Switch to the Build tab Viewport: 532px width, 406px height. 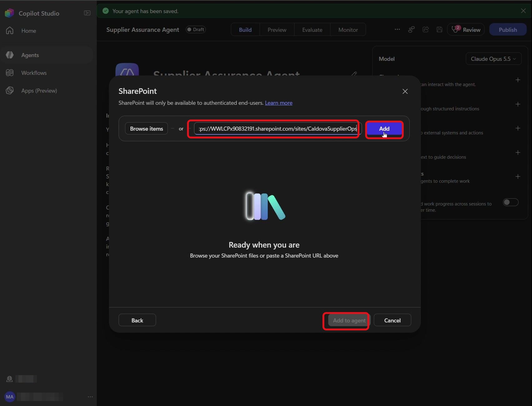pos(245,30)
